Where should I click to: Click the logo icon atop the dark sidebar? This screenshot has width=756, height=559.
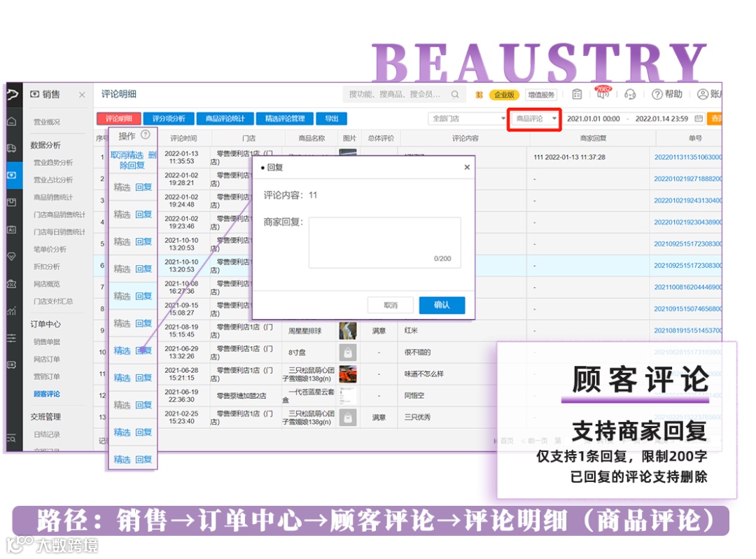pos(13,94)
